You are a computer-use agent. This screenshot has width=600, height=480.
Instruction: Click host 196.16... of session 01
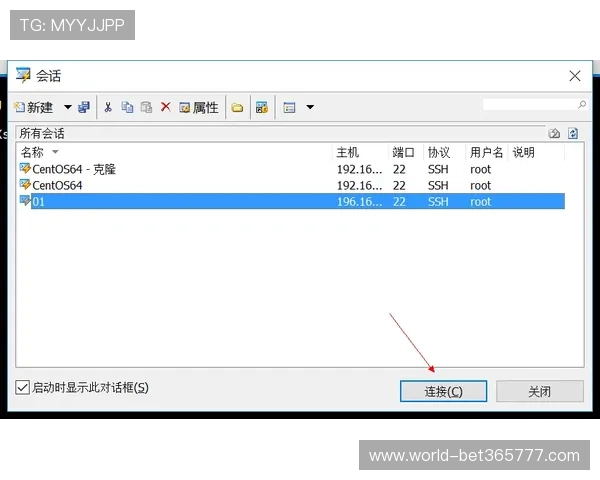[x=359, y=202]
